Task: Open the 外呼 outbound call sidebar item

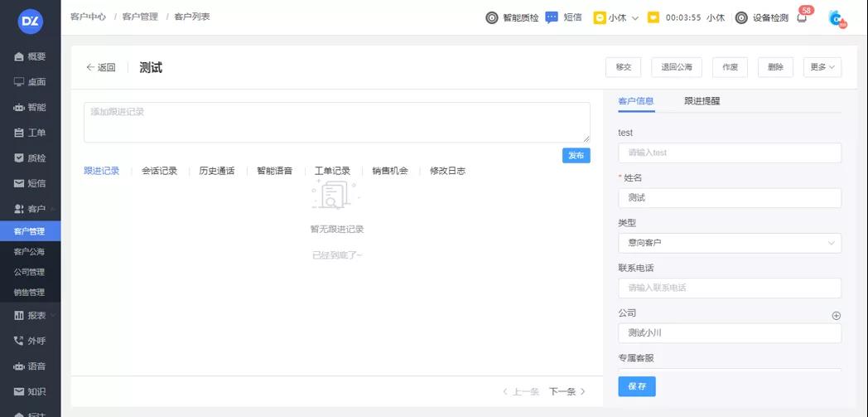Action: tap(30, 341)
